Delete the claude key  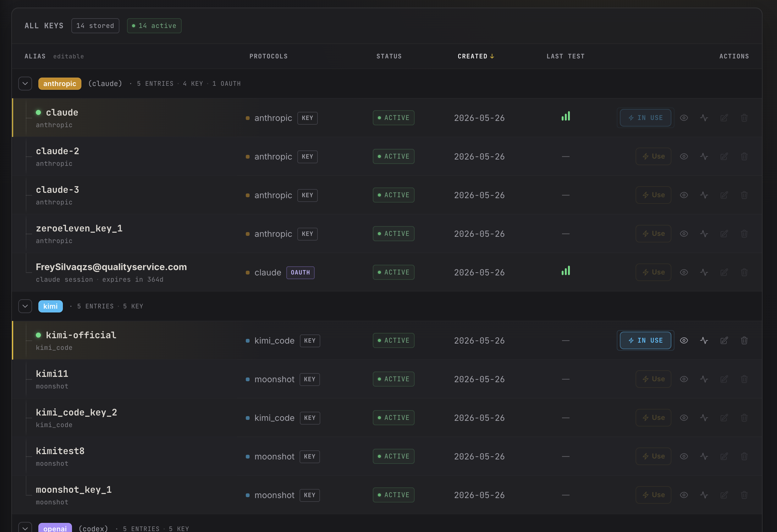click(x=744, y=118)
